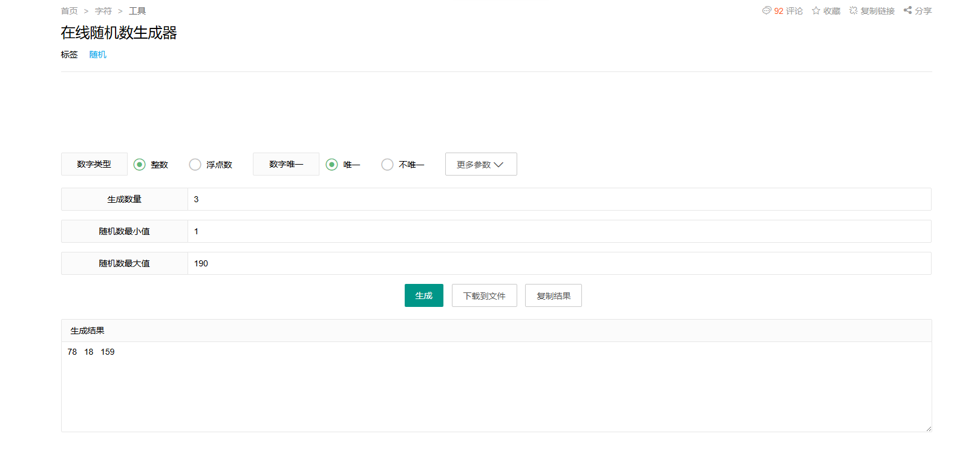
Task: Open the 随机 tag link
Action: point(97,54)
